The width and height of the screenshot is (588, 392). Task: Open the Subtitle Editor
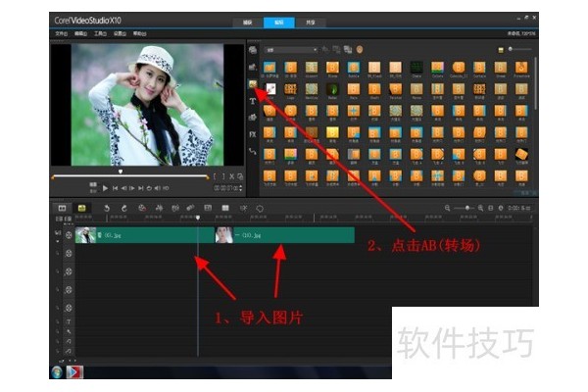pos(208,208)
